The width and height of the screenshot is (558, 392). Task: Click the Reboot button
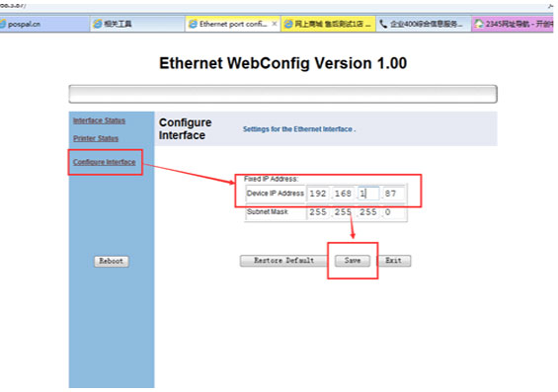click(x=112, y=261)
